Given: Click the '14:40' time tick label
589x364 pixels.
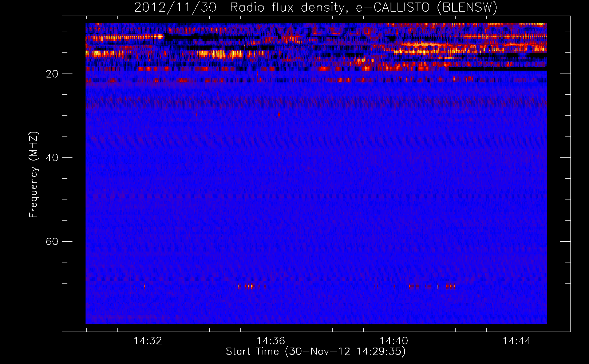Looking at the screenshot, I should pos(394,341).
